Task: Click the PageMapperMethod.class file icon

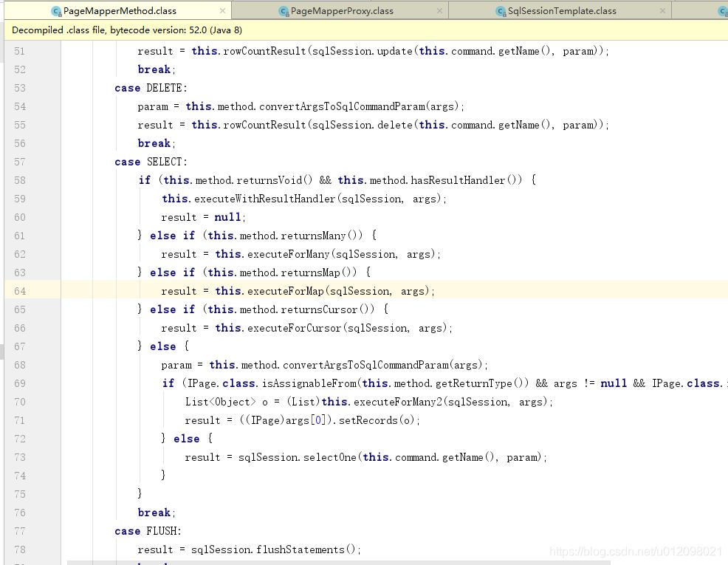Action: [x=56, y=11]
